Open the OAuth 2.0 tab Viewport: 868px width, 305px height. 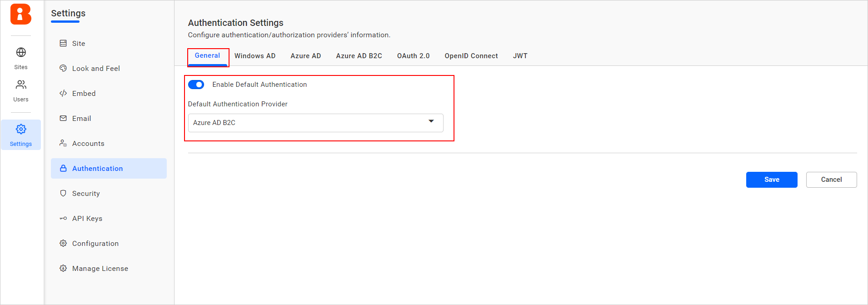coord(413,56)
